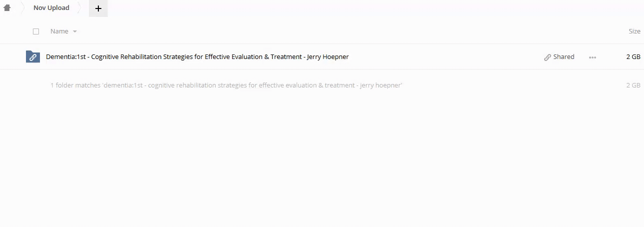This screenshot has width=644, height=227.
Task: Open the Dementia:1st Cognitive Rehabilitation folder name
Action: click(x=197, y=57)
